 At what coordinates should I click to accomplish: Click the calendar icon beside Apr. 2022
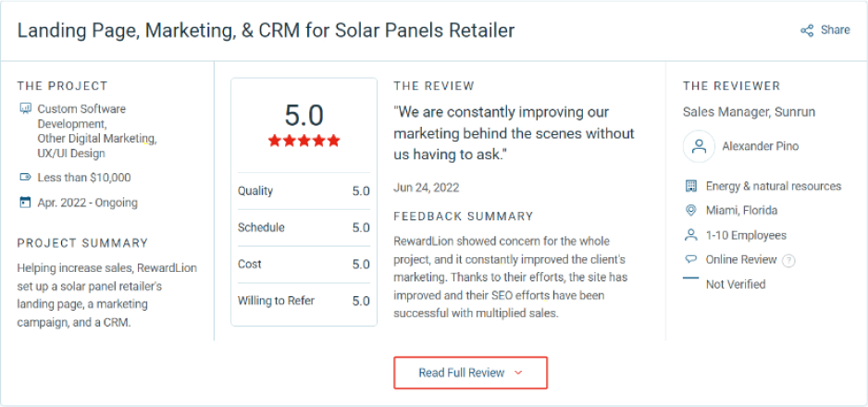(25, 203)
